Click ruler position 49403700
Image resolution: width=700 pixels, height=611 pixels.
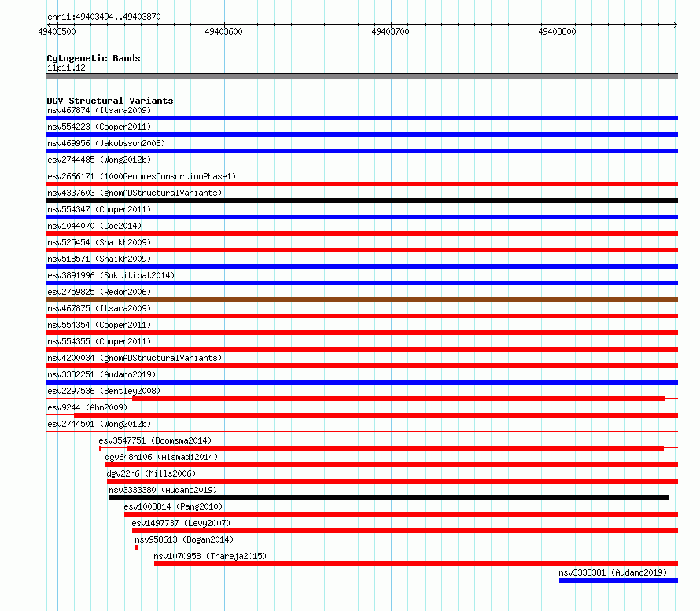[x=390, y=31]
